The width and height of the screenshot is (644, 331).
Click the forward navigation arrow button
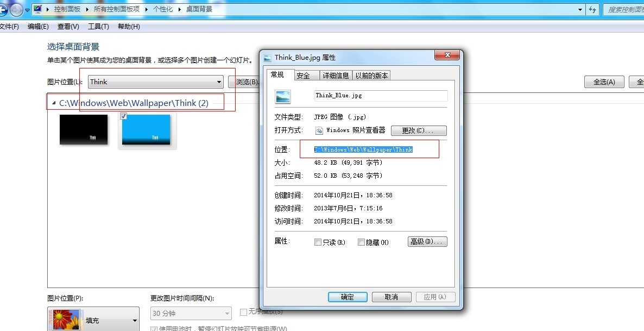coord(16,10)
